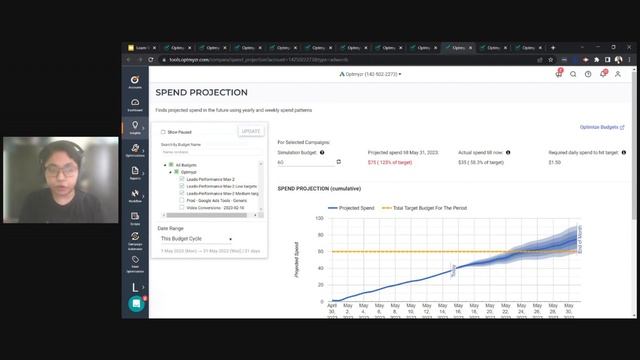This screenshot has width=640, height=360.
Task: Expand the L-icon sidebar submenu chevron
Action: (x=143, y=287)
